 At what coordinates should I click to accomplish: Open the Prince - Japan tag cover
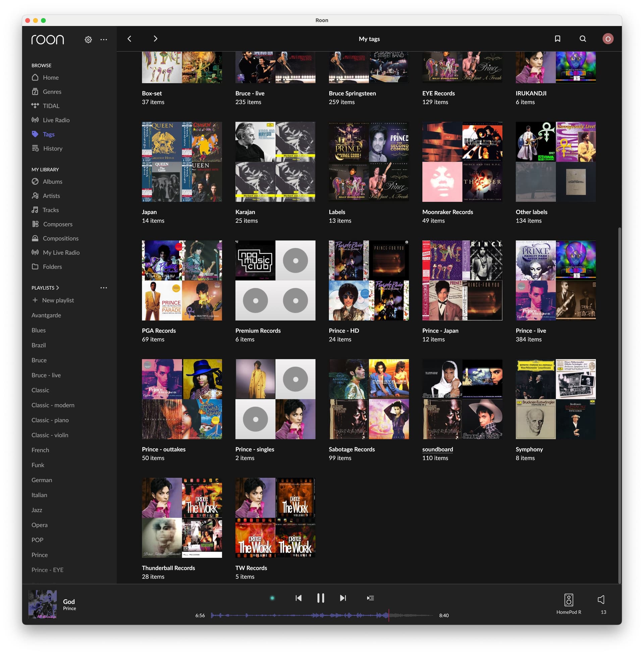462,281
